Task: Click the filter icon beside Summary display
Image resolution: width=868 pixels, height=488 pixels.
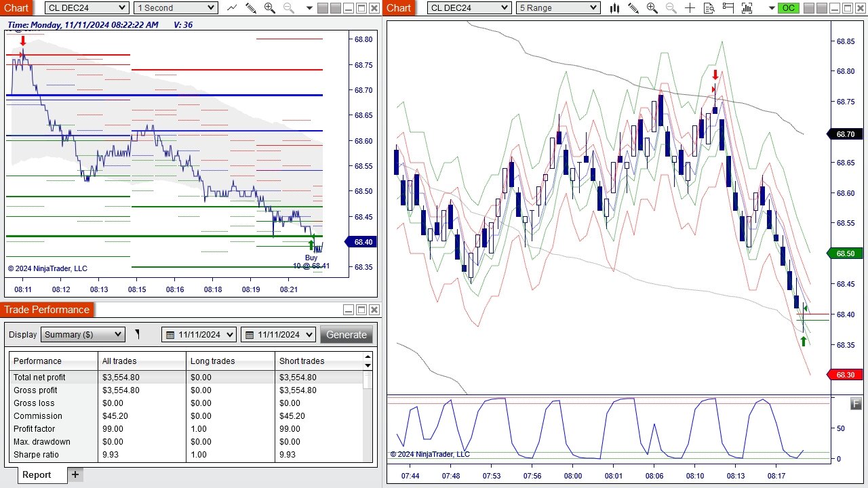Action: coord(137,334)
